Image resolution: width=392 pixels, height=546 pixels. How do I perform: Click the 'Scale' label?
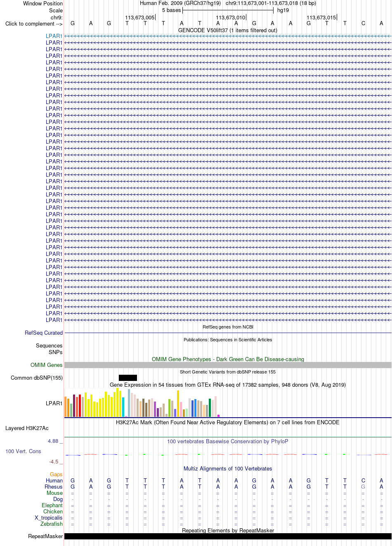click(56, 10)
